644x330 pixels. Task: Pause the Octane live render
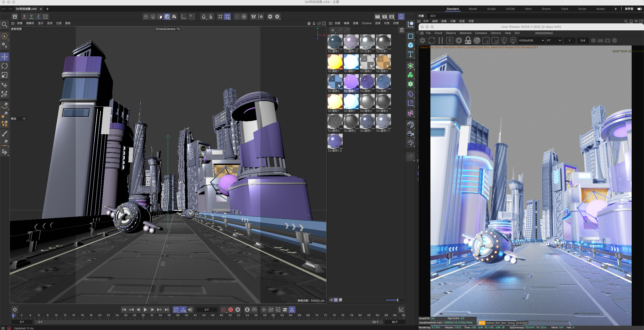pyautogui.click(x=440, y=40)
